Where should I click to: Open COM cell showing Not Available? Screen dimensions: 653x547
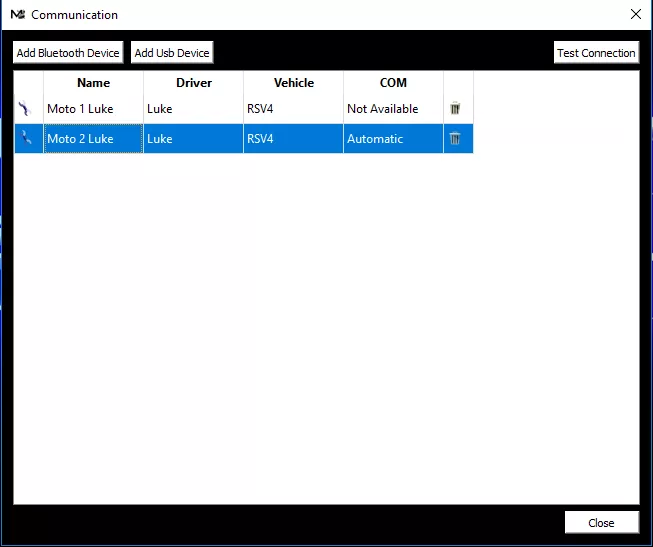click(393, 108)
